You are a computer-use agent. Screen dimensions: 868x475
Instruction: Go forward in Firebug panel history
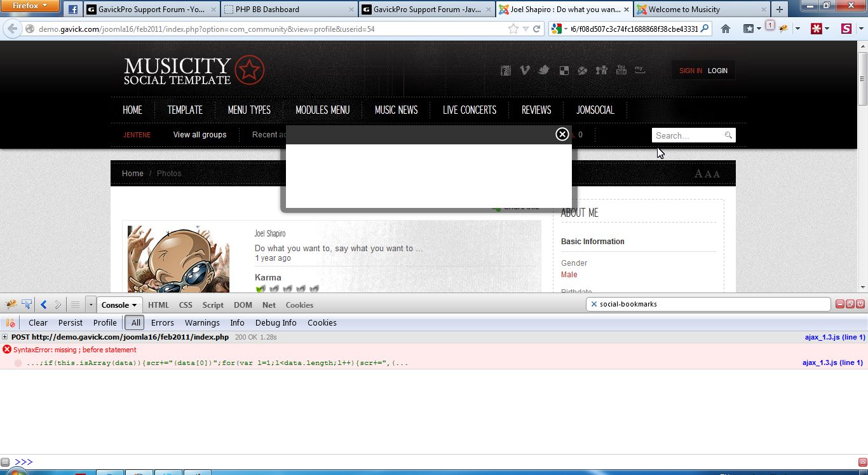58,305
